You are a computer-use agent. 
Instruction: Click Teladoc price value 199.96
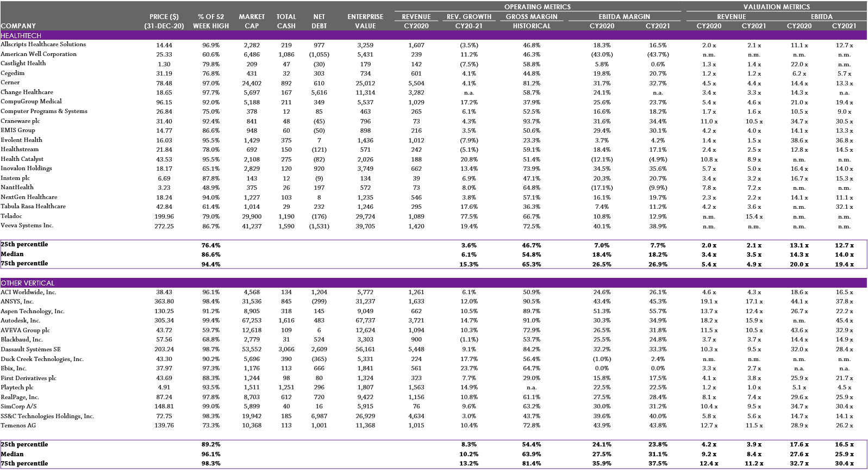tap(164, 216)
